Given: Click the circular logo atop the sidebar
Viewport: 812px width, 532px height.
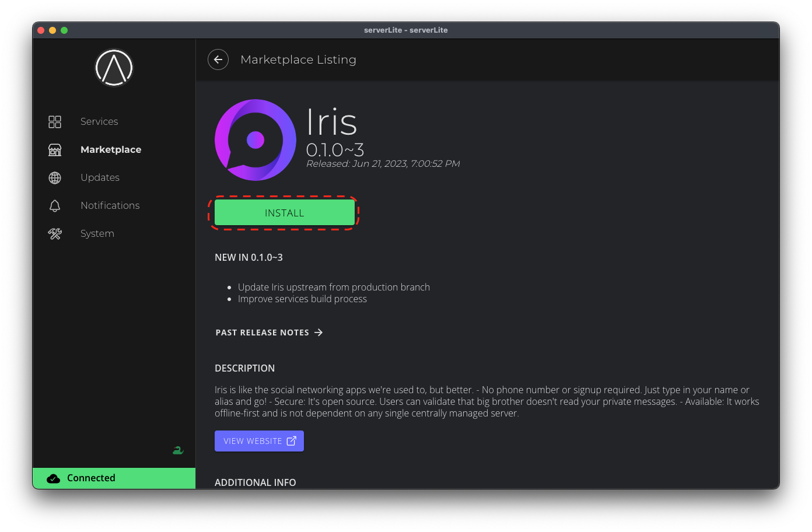Looking at the screenshot, I should [x=114, y=68].
